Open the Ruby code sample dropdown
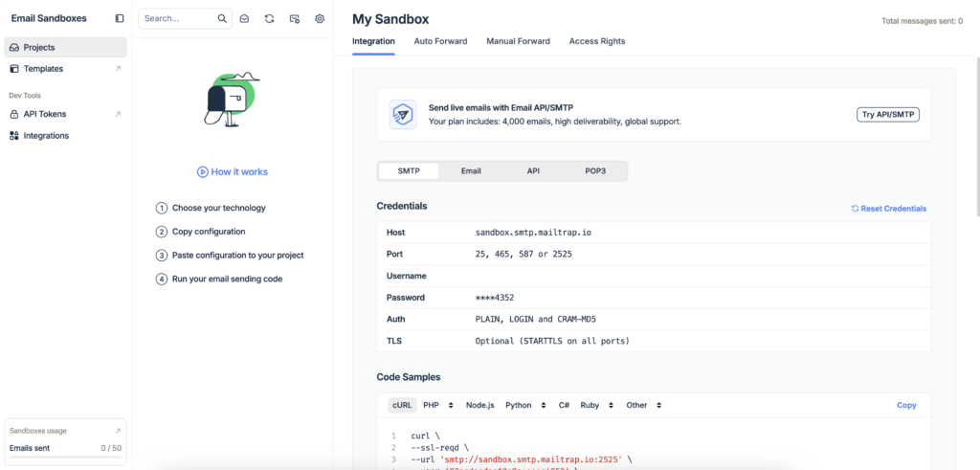 (597, 405)
